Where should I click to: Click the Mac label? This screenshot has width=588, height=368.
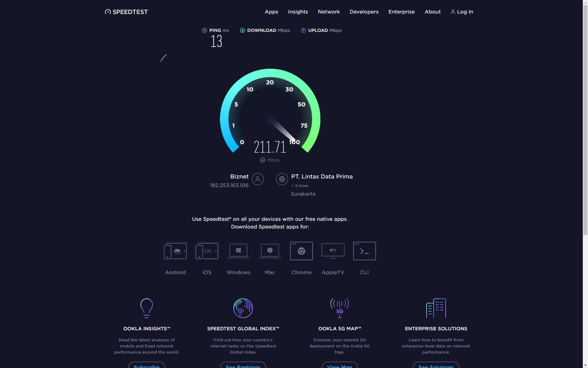coord(270,272)
